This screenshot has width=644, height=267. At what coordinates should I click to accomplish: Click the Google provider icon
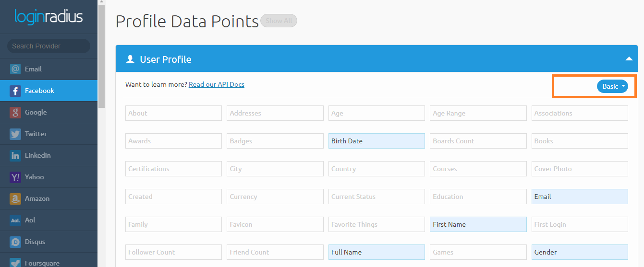15,112
